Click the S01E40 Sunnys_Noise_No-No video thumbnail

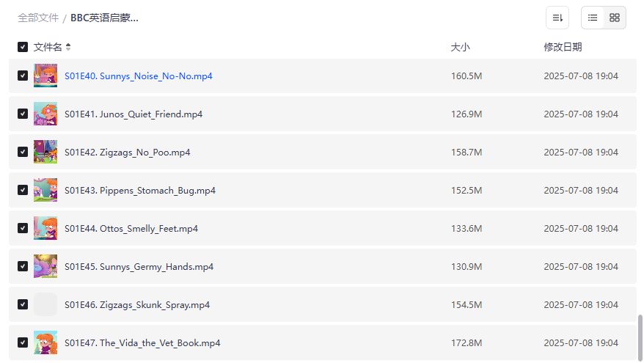pyautogui.click(x=45, y=76)
